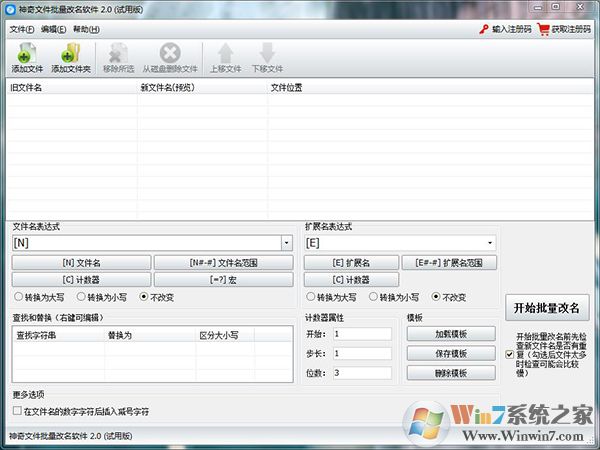Screen dimensions: 600x450
Task: Click the 步长 step input field
Action: point(362,353)
